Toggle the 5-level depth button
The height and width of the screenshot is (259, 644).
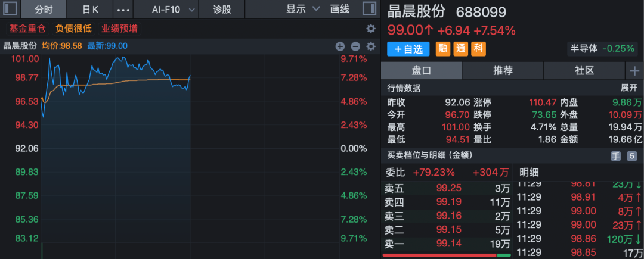tap(631, 156)
